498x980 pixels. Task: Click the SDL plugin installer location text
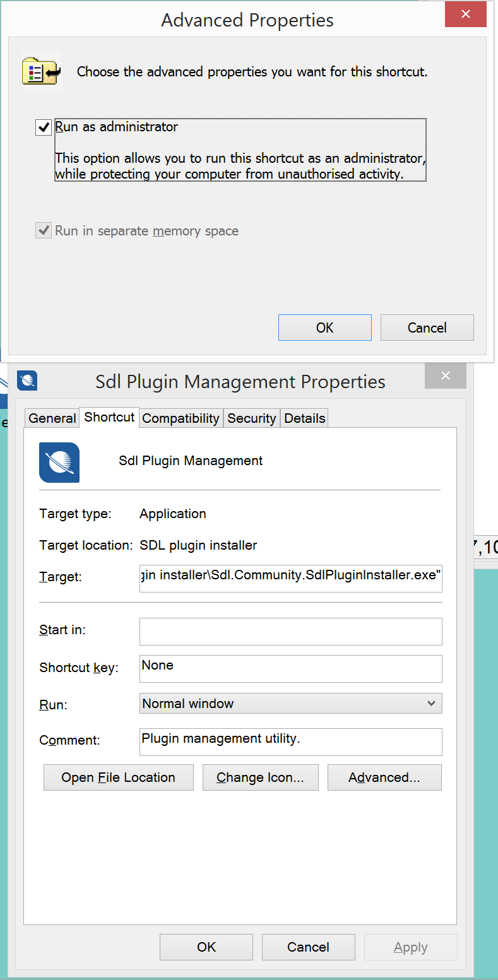(x=198, y=545)
